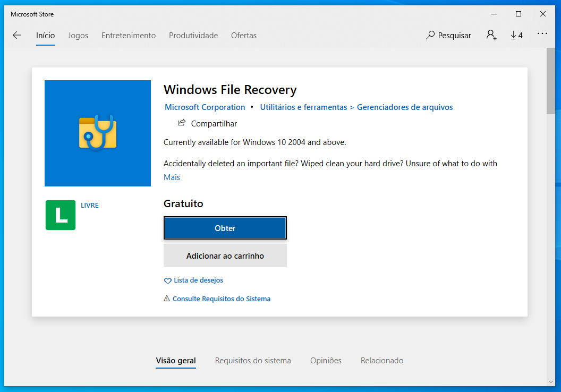
Task: Minimize the Microsoft Store window
Action: 494,14
